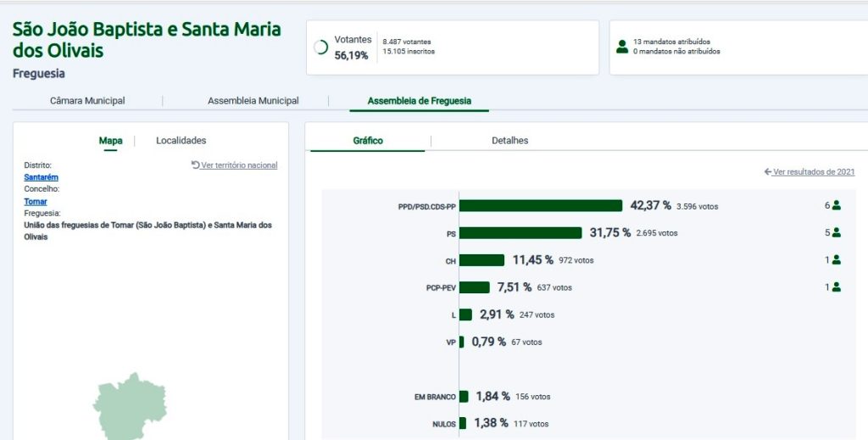The height and width of the screenshot is (440, 868).
Task: Click the person icon beside PPD/PSD.CDS-PP's 6 mandates
Action: (837, 205)
